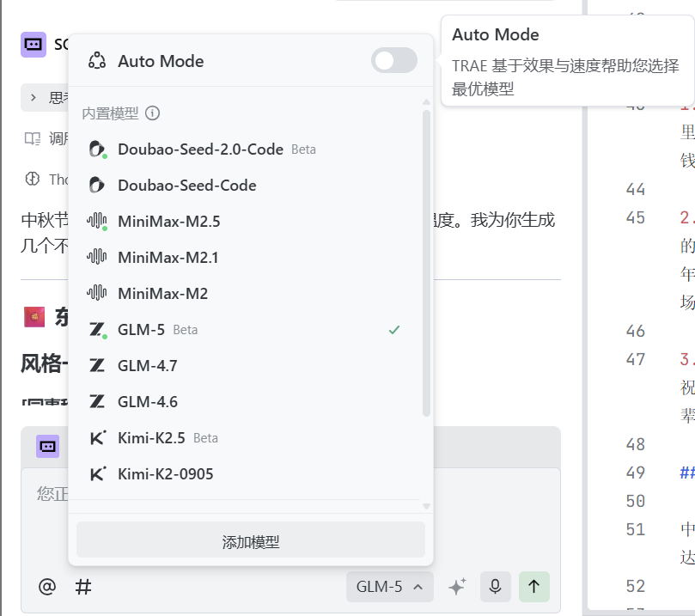Click the Z logo beside GLM-5

click(97, 330)
